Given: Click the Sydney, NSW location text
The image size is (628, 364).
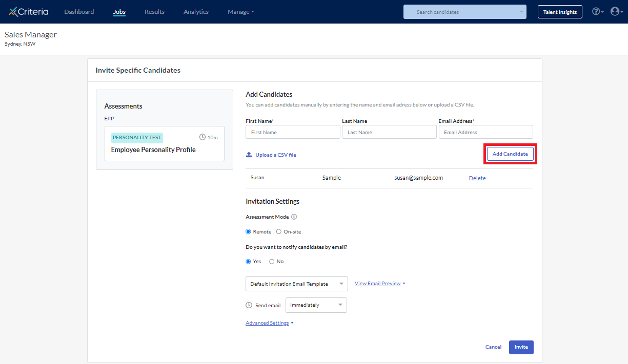Looking at the screenshot, I should click(x=20, y=44).
